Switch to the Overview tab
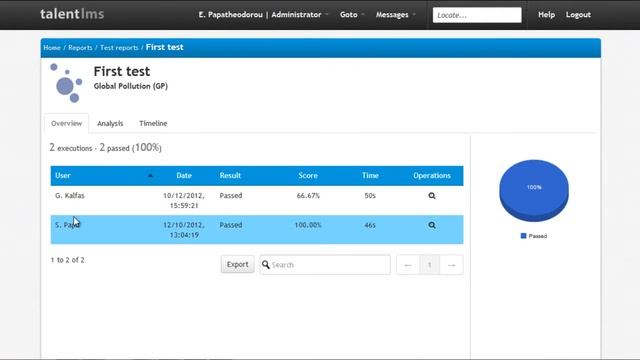 coord(67,123)
